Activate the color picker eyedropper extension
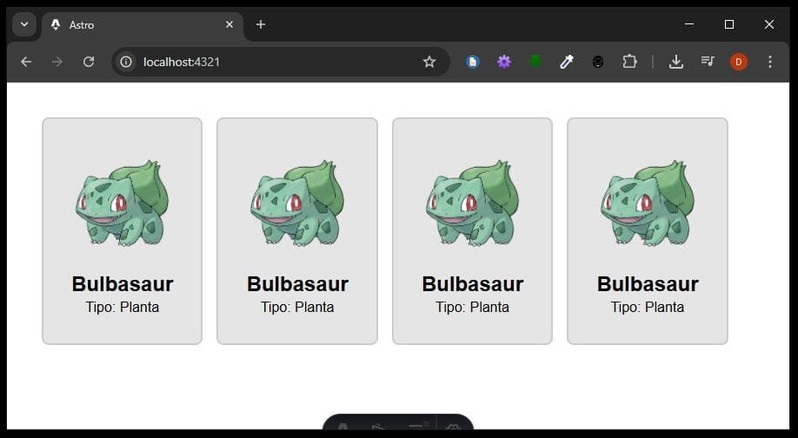Screen dimensions: 798x438 click(x=566, y=62)
